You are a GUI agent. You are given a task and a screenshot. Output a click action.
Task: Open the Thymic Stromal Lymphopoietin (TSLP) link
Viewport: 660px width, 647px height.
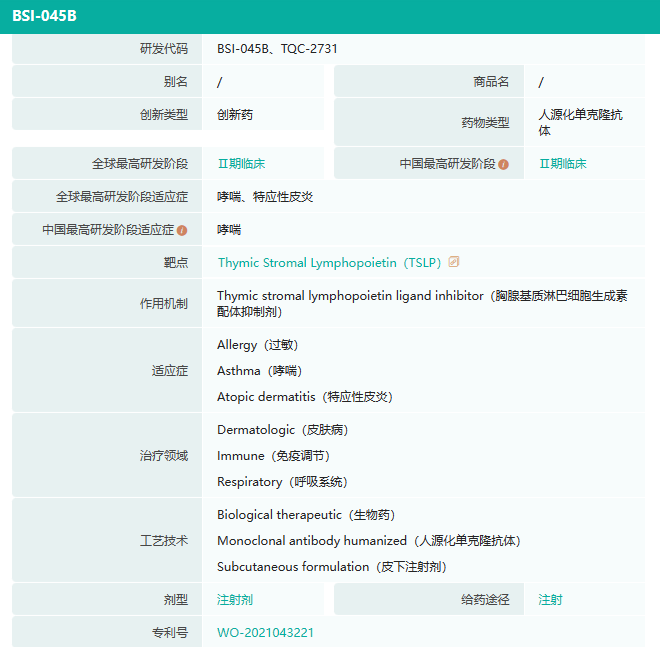(x=329, y=263)
